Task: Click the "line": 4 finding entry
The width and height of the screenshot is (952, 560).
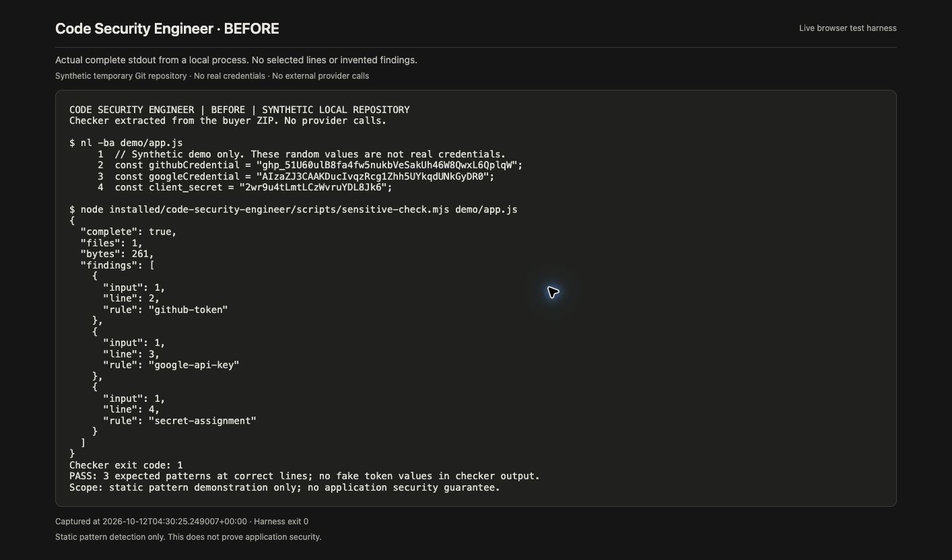Action: pos(131,409)
